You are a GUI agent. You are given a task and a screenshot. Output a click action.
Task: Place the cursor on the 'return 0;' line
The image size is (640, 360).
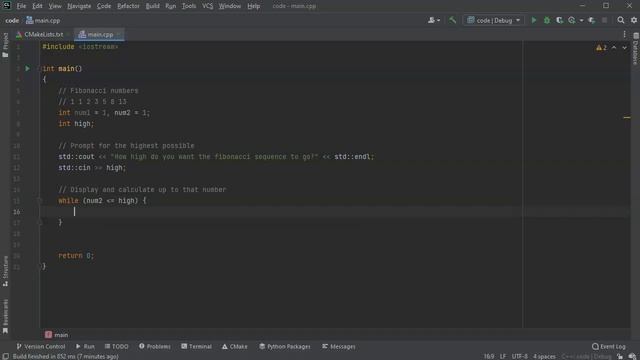click(76, 256)
